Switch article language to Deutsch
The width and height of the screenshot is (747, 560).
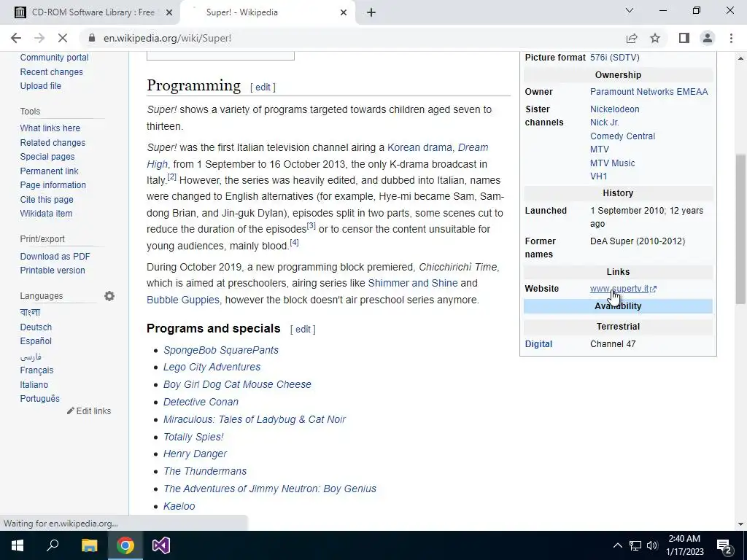coord(36,327)
